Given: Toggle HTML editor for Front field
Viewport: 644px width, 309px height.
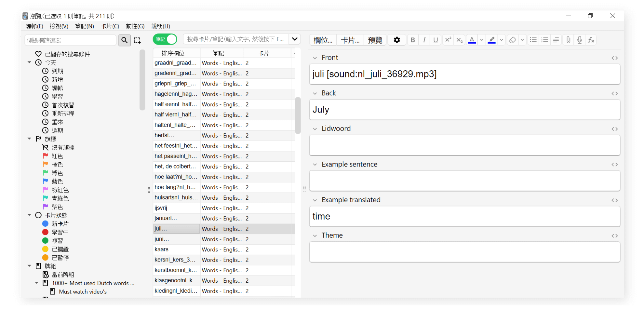Looking at the screenshot, I should (x=614, y=58).
